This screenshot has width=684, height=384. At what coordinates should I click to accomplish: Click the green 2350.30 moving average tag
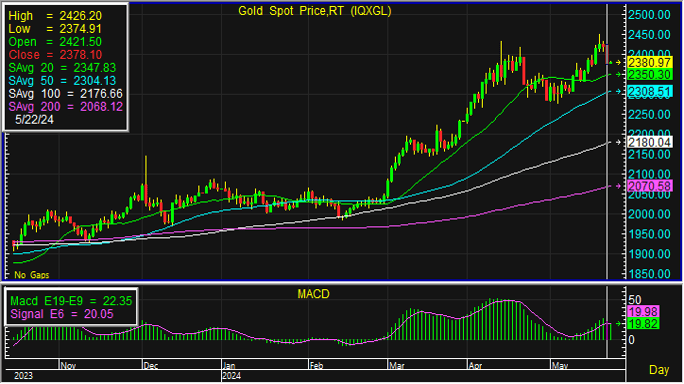(649, 75)
